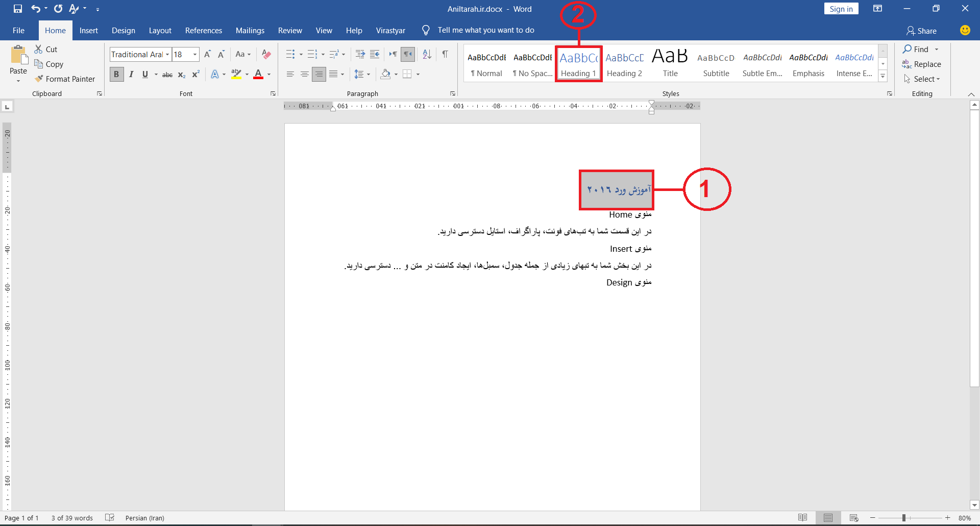Toggle right-to-left text direction
Screen dimensions: 980x526
tap(407, 54)
